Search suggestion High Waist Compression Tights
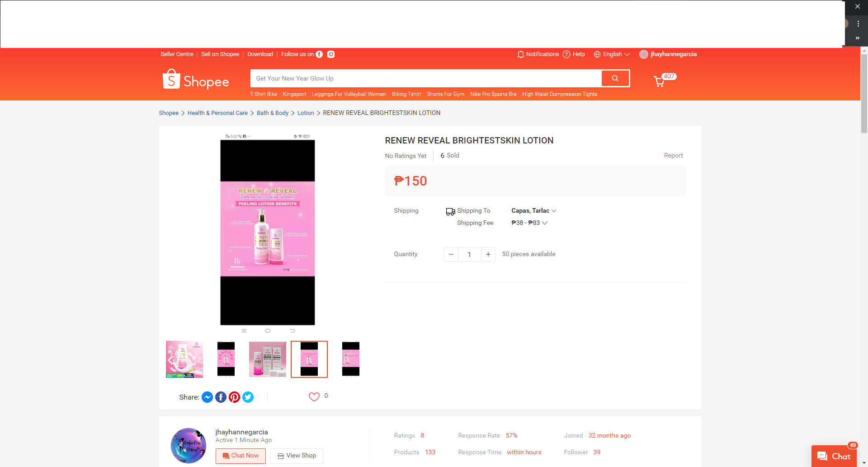This screenshot has width=868, height=467. tap(560, 94)
